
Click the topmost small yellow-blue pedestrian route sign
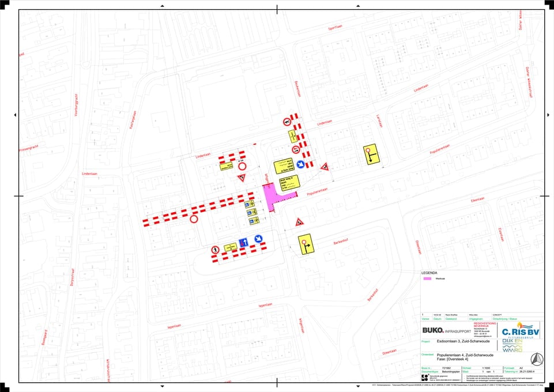(x=250, y=204)
